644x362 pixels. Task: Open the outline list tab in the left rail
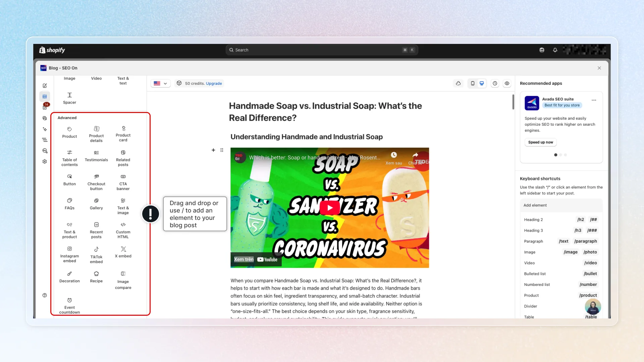click(45, 140)
